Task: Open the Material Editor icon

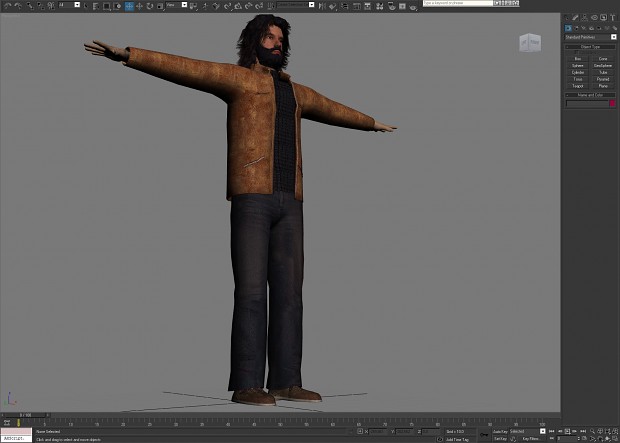Action: click(380, 6)
